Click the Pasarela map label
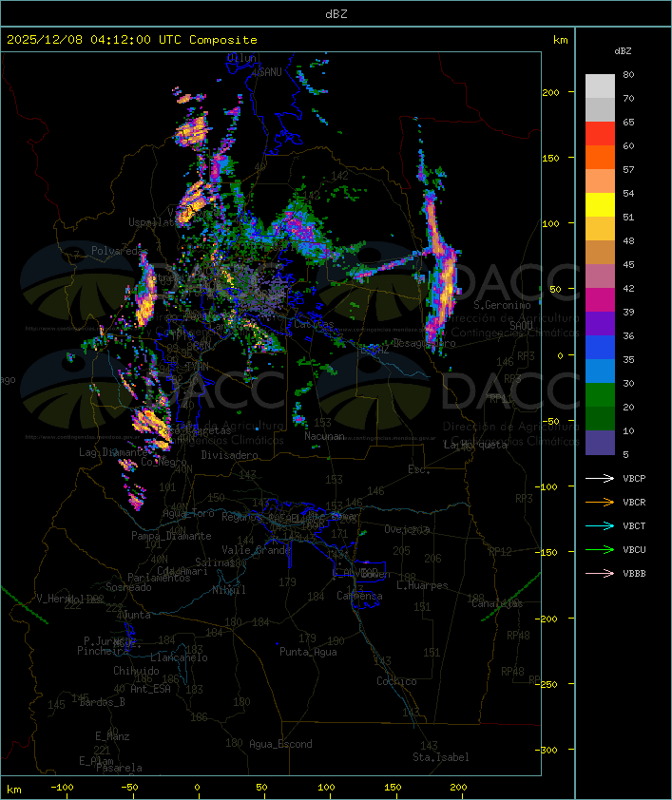This screenshot has width=672, height=800. click(119, 768)
